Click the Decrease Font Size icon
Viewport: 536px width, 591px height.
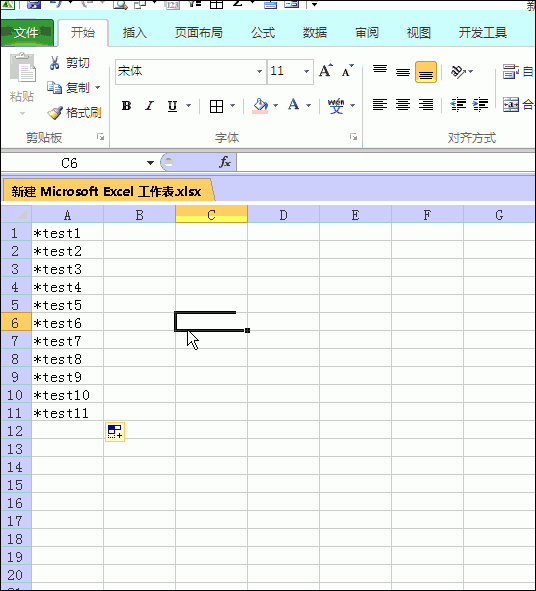point(348,70)
